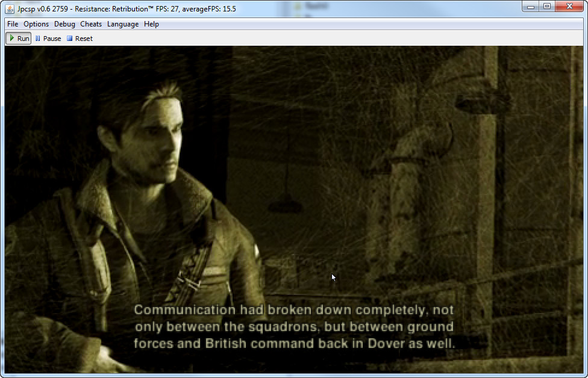The height and width of the screenshot is (378, 588).
Task: Click the subtitle line "Communication had broken down completely, not"
Action: [x=293, y=310]
